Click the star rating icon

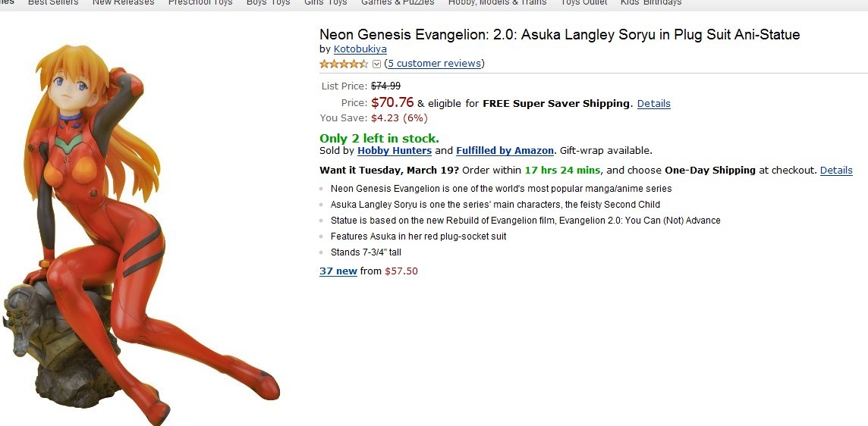click(x=344, y=64)
